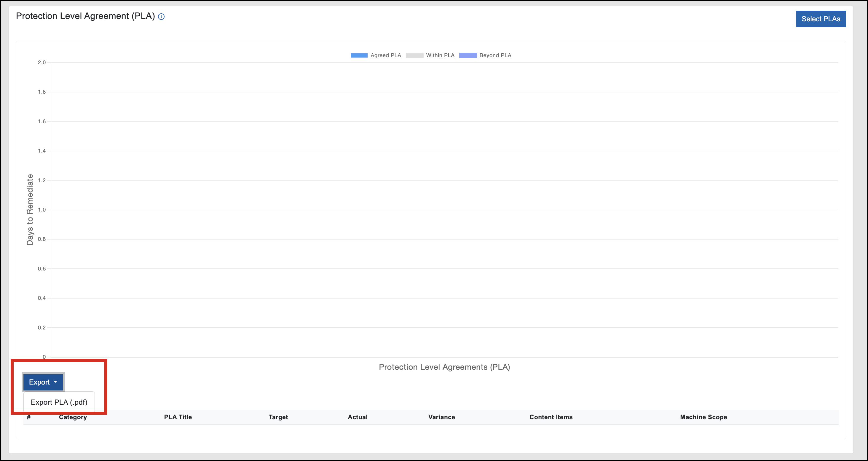
Task: Click the Days to Remediate axis label
Action: (x=30, y=209)
